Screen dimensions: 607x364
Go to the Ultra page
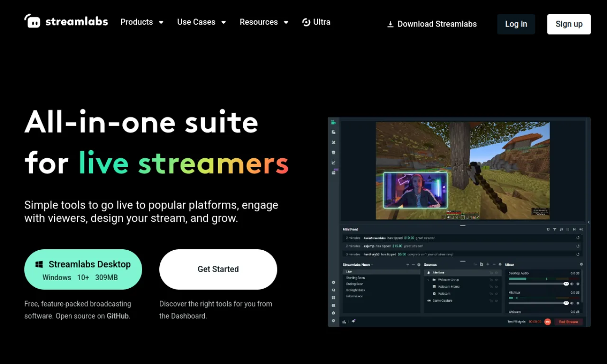click(x=316, y=22)
